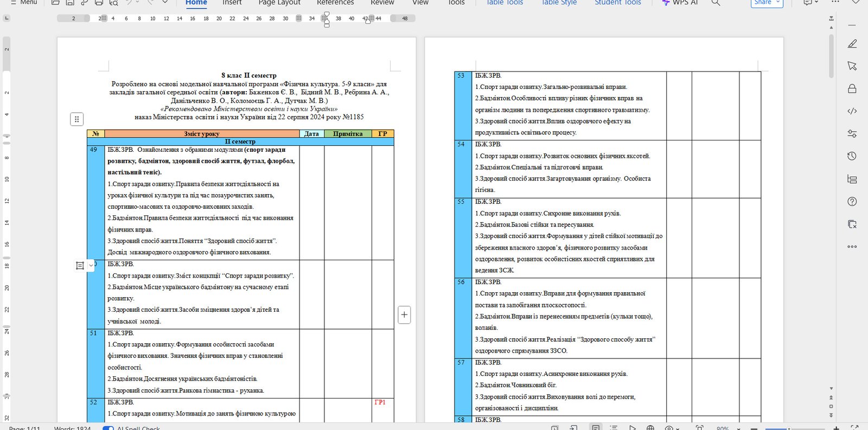Select the selection arrow tool in sidebar
The width and height of the screenshot is (868, 430).
[852, 66]
